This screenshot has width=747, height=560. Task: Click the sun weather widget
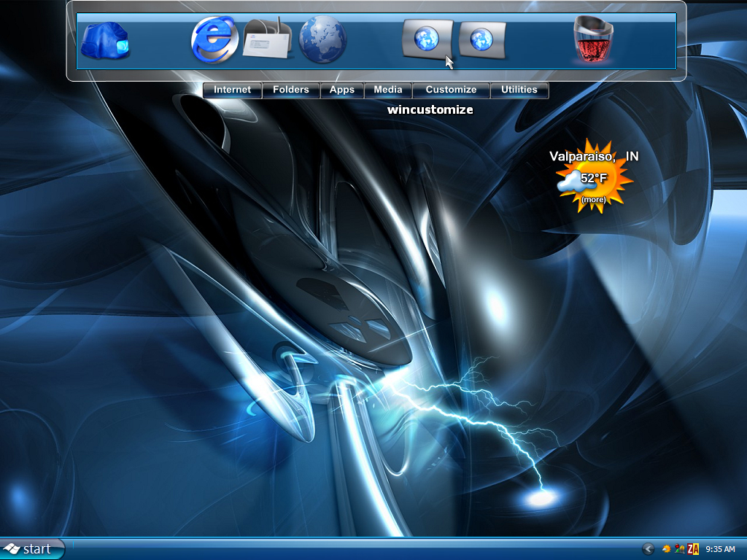click(x=595, y=176)
